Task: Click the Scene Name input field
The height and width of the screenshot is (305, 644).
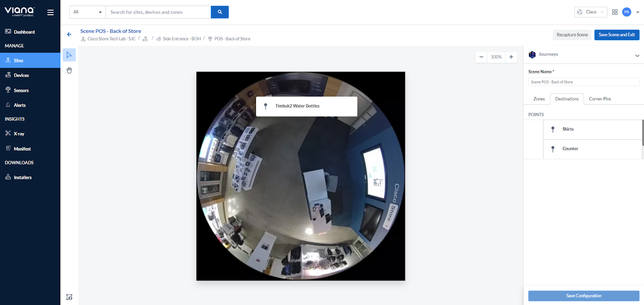Action: [x=583, y=82]
